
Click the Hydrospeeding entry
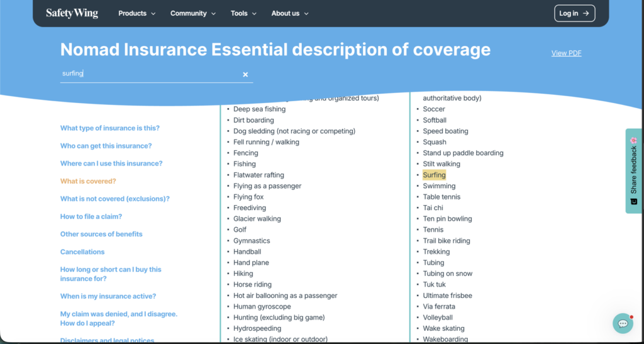257,328
